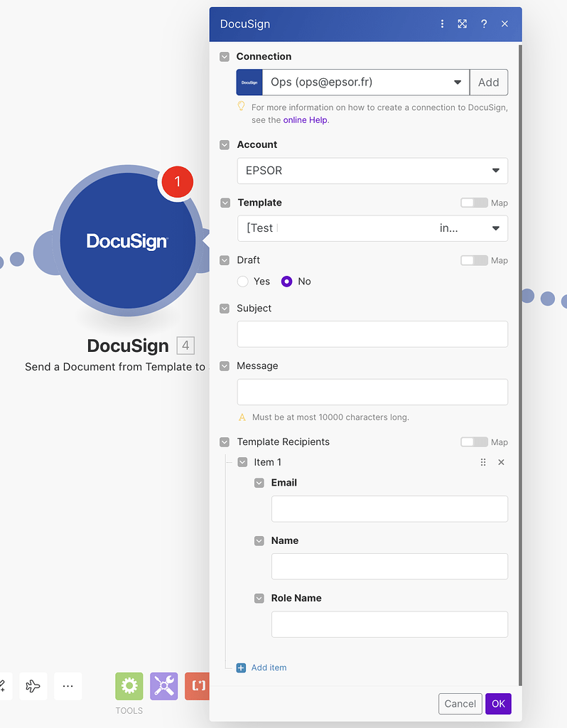Confirm with the OK button
567x728 pixels.
(x=498, y=704)
